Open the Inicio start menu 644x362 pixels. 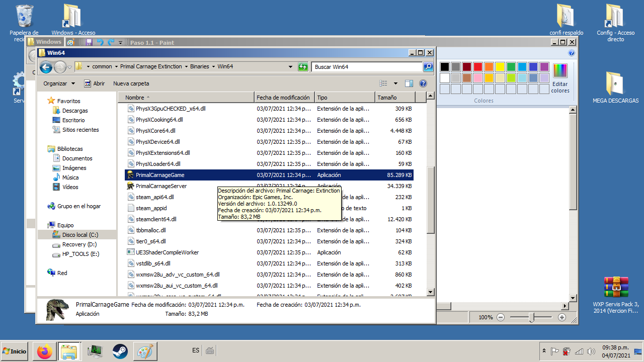click(15, 351)
